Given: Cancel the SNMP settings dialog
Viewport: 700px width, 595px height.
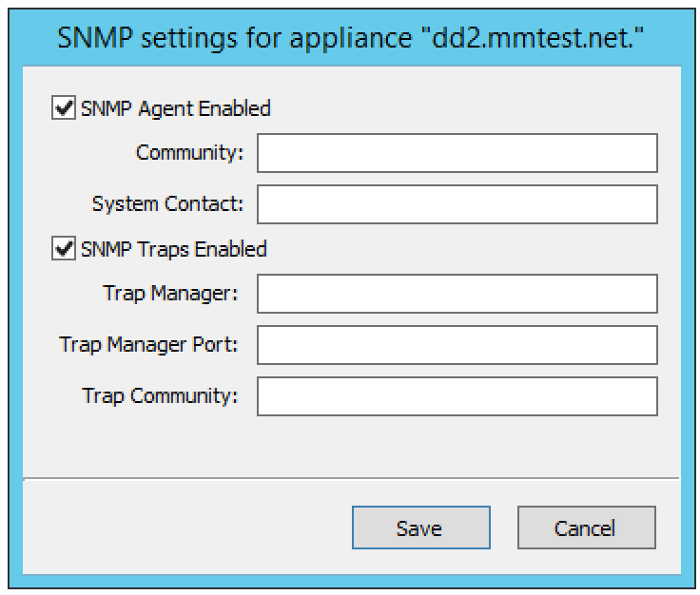Looking at the screenshot, I should (x=586, y=528).
